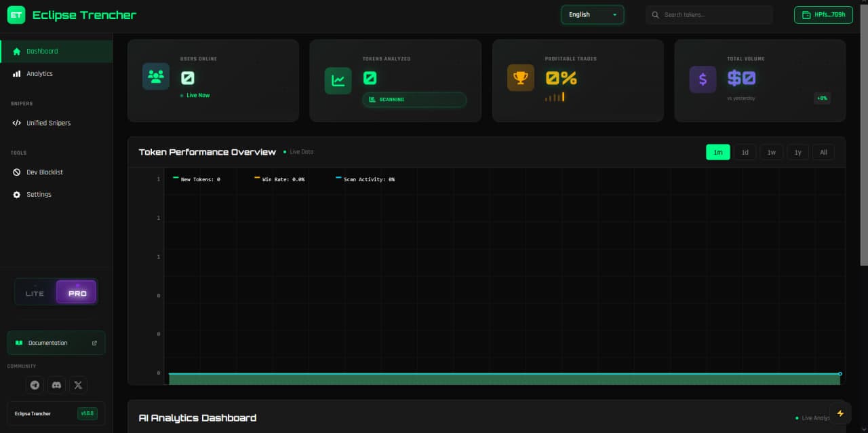
Task: Open the Documentation link
Action: (56, 343)
